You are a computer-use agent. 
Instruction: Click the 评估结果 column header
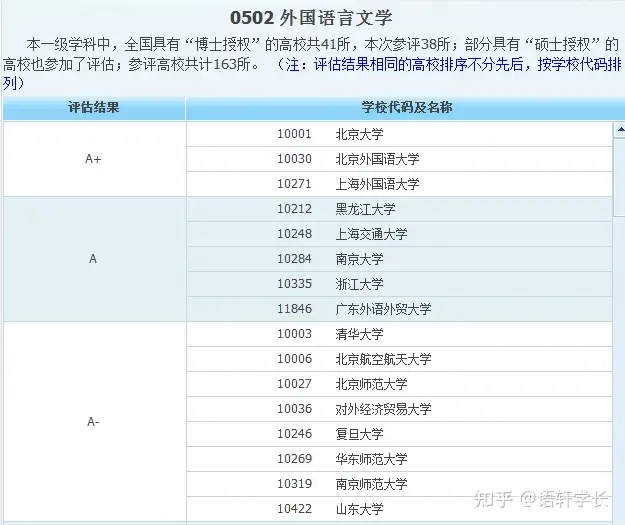(94, 108)
